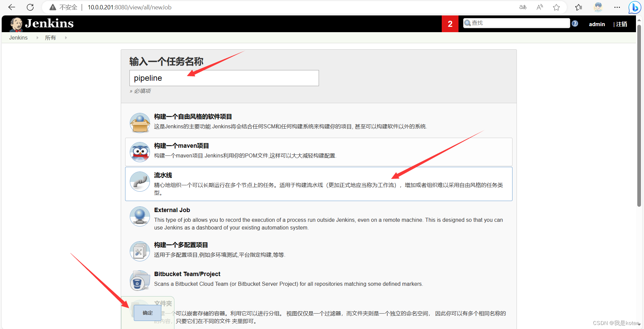Click the External Job description paragraph
The width and height of the screenshot is (644, 329).
coord(328,224)
